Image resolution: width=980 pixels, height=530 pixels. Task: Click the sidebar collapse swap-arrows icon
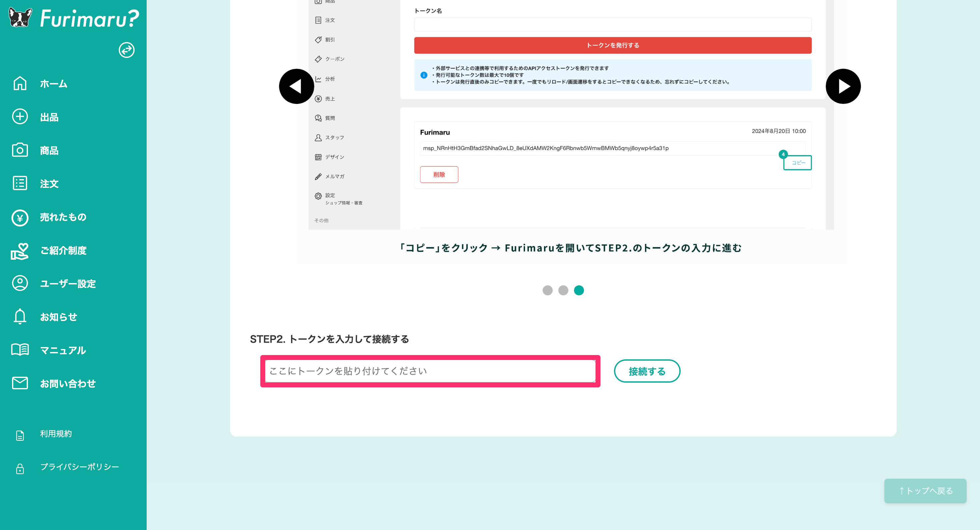(126, 50)
